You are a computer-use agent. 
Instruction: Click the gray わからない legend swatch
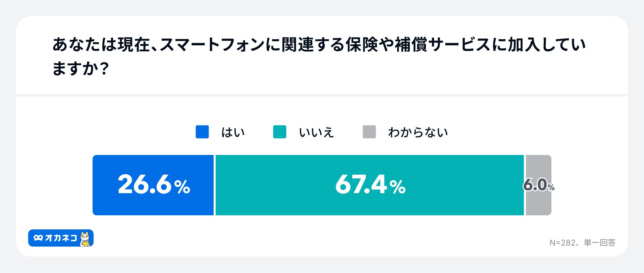[x=369, y=132]
